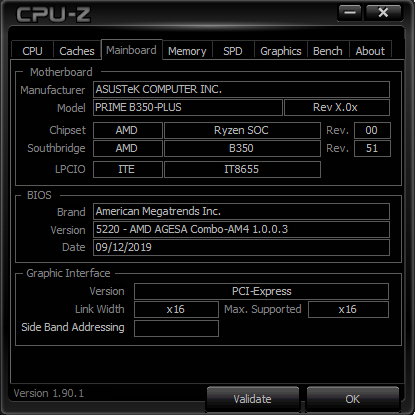
Task: Click the BIOS version field
Action: click(x=241, y=229)
